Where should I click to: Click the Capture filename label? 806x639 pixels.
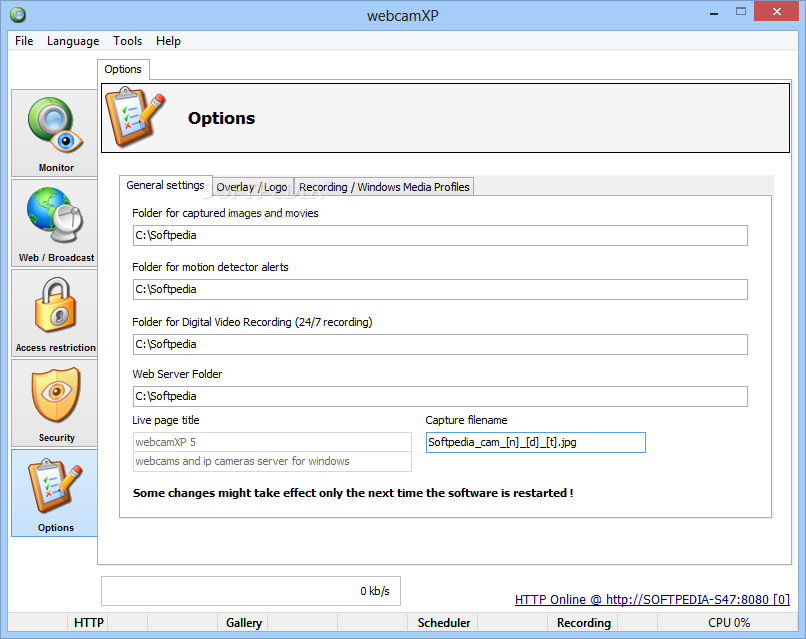[x=466, y=420]
